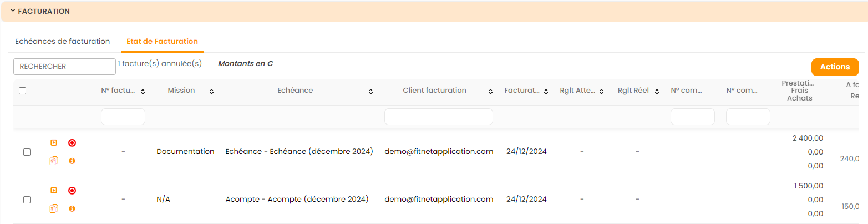The height and width of the screenshot is (224, 868).
Task: Click the invoice copy icon in the Documentation row
Action: tap(54, 161)
